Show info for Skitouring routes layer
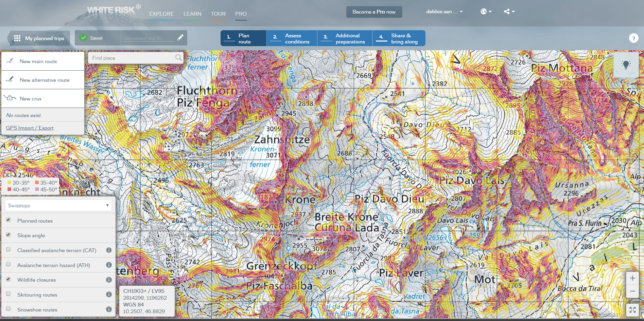The image size is (644, 321). [x=109, y=295]
